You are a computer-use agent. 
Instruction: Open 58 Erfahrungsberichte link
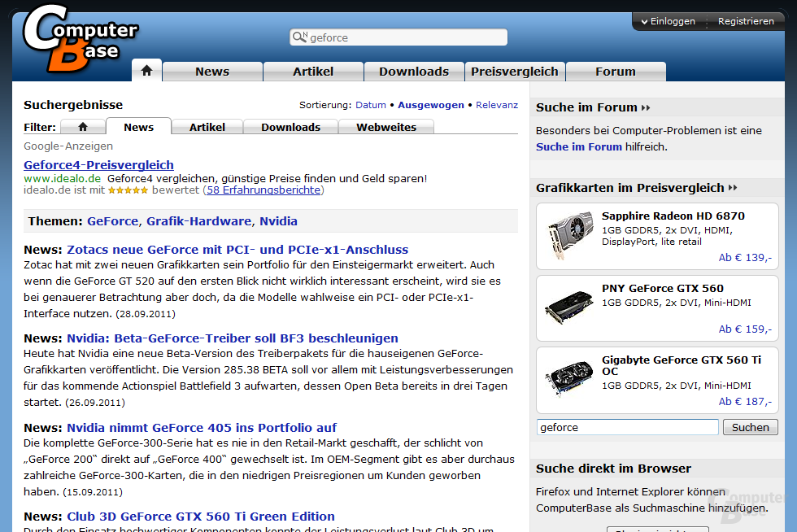263,190
